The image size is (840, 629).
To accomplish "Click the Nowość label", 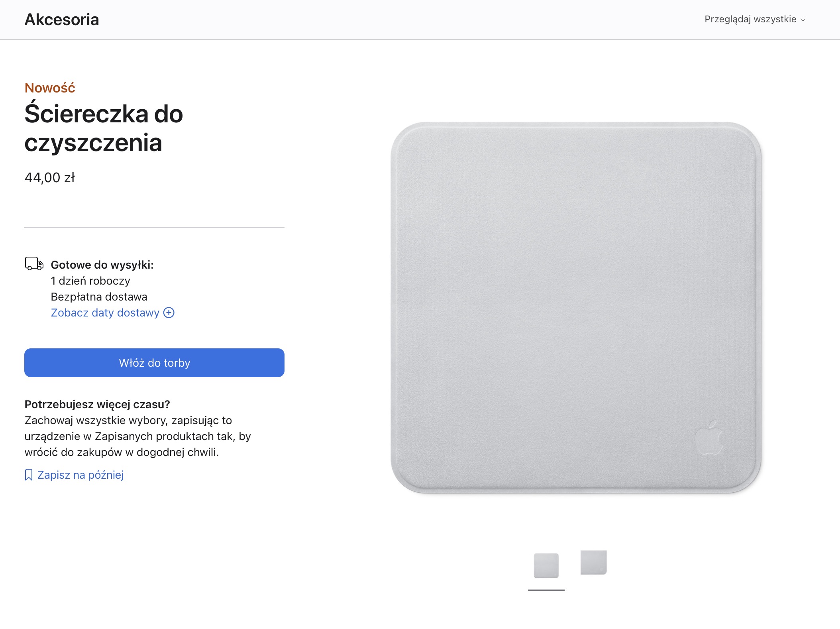I will (x=50, y=88).
